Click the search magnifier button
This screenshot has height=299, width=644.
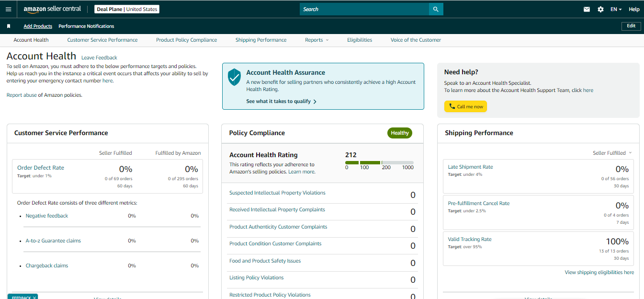tap(436, 9)
